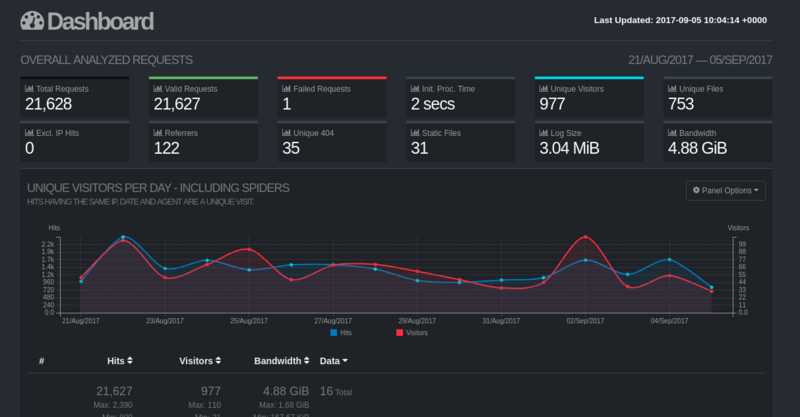Click the chart icon beside Valid Requests

[157, 89]
